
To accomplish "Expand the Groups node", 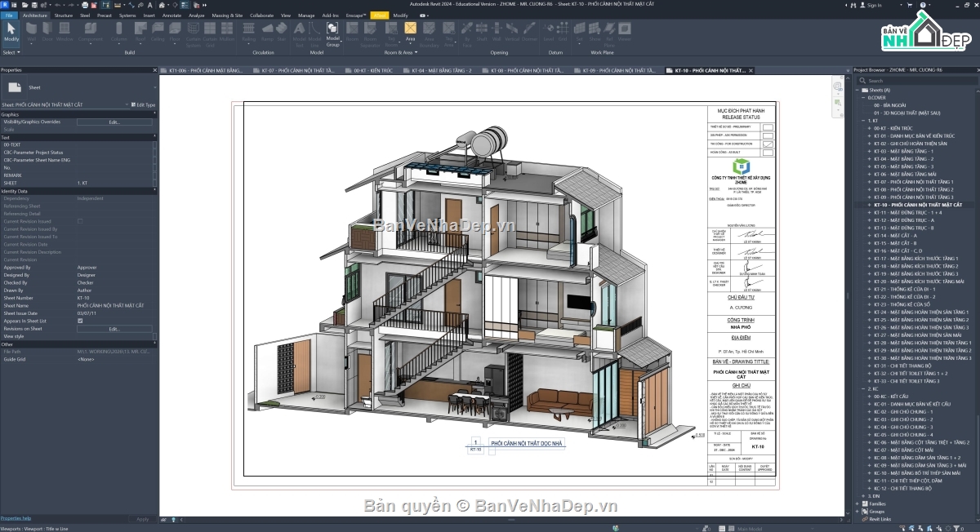I will click(858, 511).
